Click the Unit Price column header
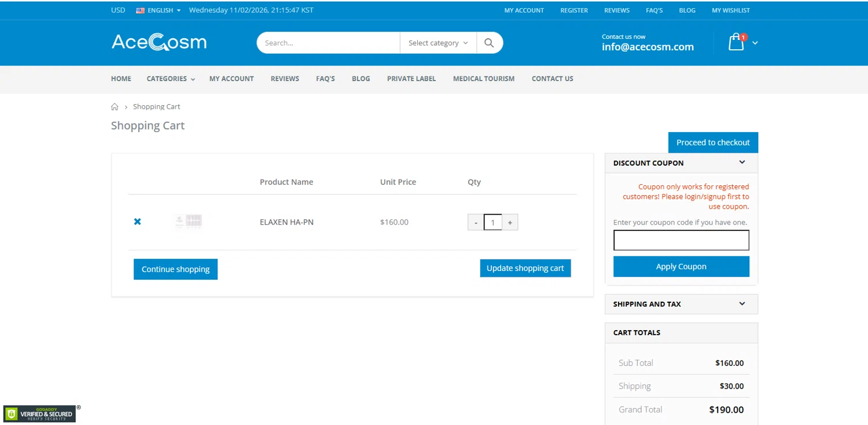This screenshot has width=868, height=425. pyautogui.click(x=398, y=182)
